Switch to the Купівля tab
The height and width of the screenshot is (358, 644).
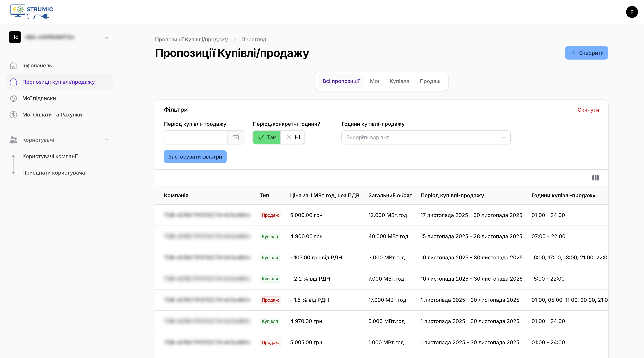[399, 81]
